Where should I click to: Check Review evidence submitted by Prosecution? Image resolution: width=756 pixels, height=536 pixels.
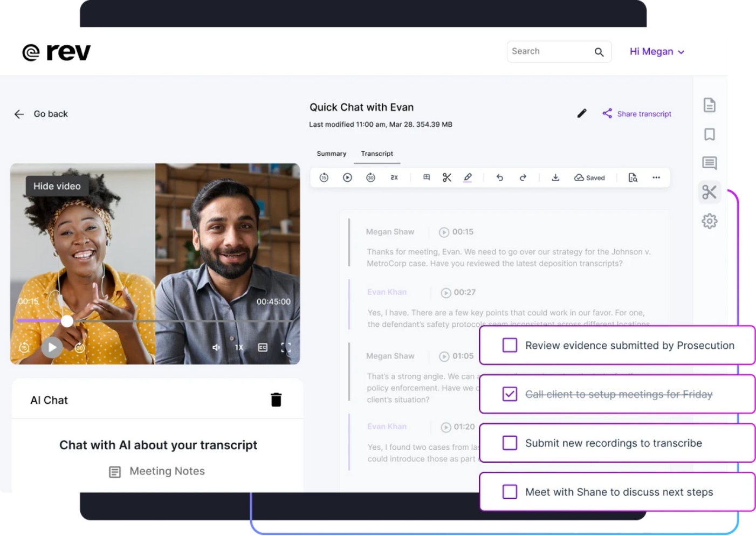[510, 345]
